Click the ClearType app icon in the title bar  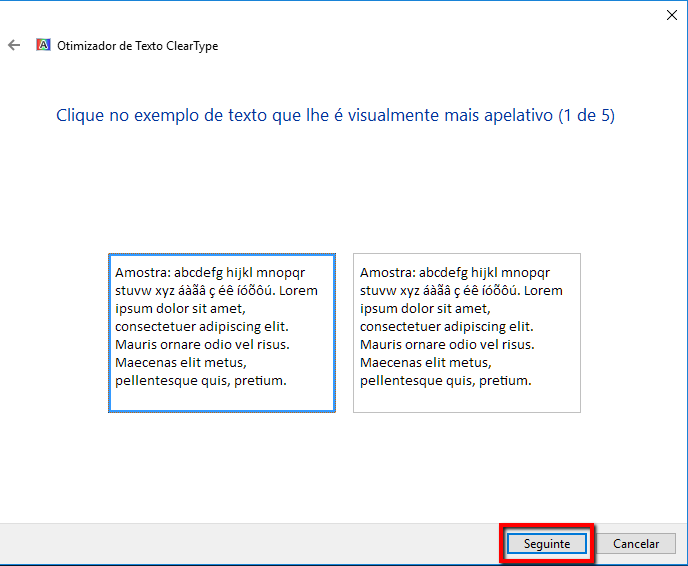pos(43,45)
